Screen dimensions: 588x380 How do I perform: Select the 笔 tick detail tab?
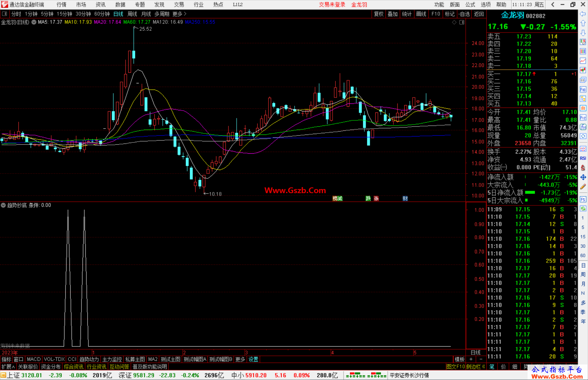(x=492, y=367)
